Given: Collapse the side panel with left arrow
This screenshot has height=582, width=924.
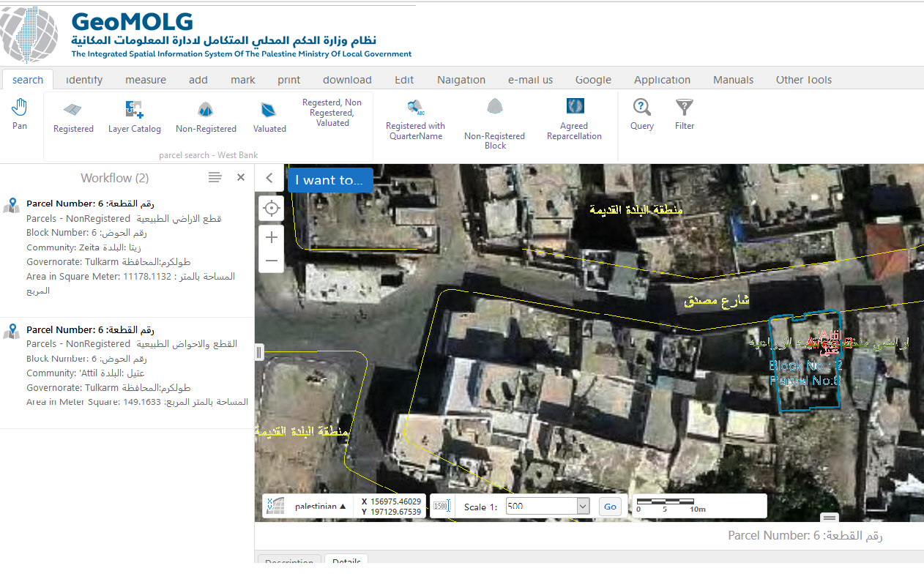Looking at the screenshot, I should pos(269,178).
